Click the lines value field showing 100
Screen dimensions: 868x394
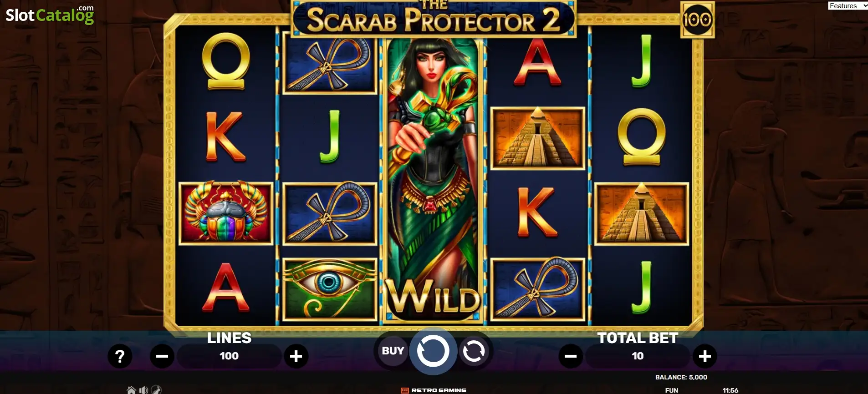229,356
